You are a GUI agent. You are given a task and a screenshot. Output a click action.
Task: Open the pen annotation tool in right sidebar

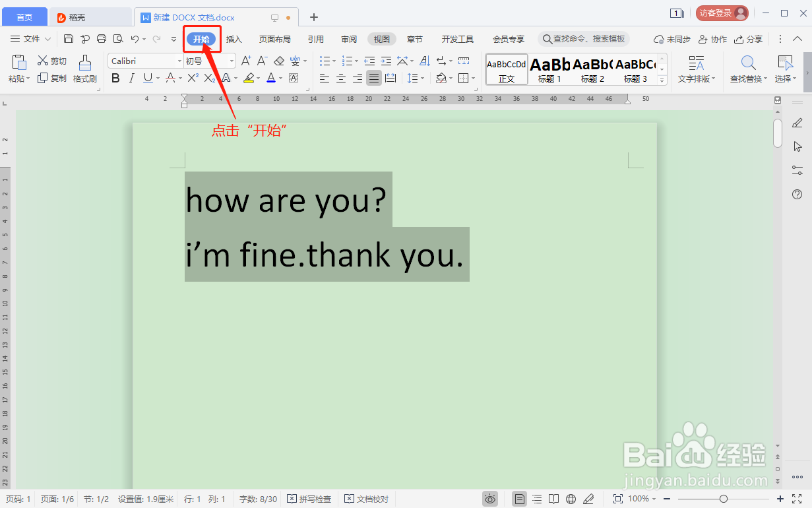pyautogui.click(x=797, y=123)
